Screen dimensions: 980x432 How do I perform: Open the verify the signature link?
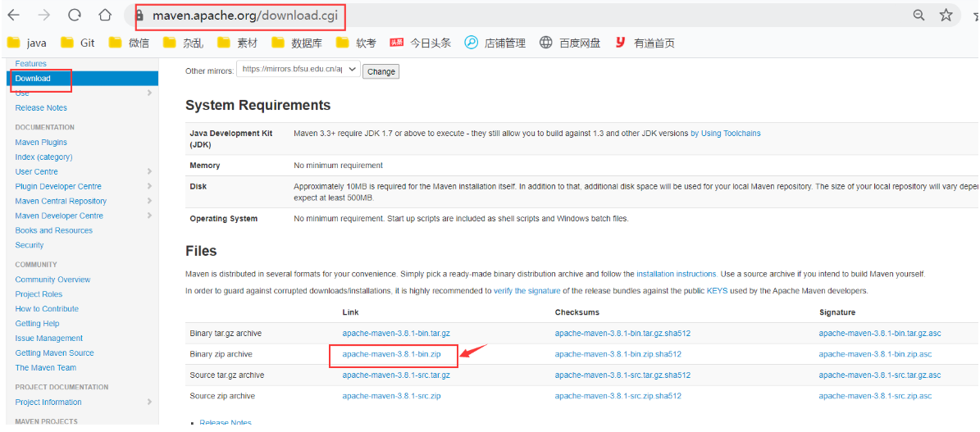click(x=526, y=291)
